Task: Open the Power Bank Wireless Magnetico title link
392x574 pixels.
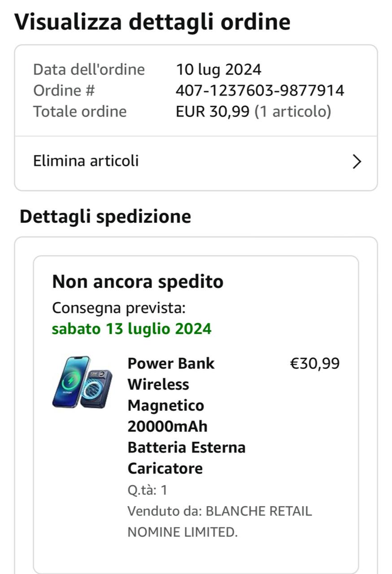Action: click(186, 415)
